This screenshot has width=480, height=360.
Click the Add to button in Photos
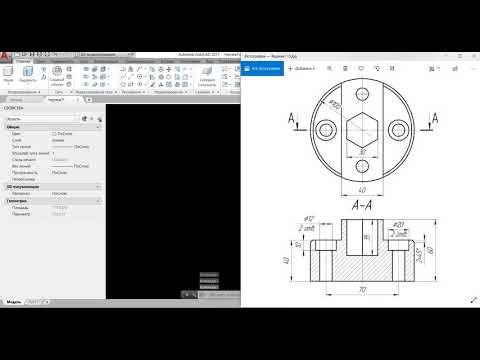pyautogui.click(x=301, y=68)
